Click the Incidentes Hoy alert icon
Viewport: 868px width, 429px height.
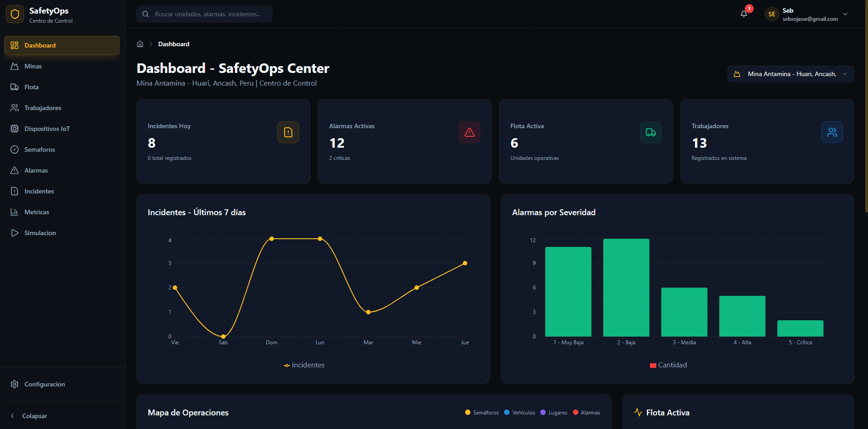(288, 132)
